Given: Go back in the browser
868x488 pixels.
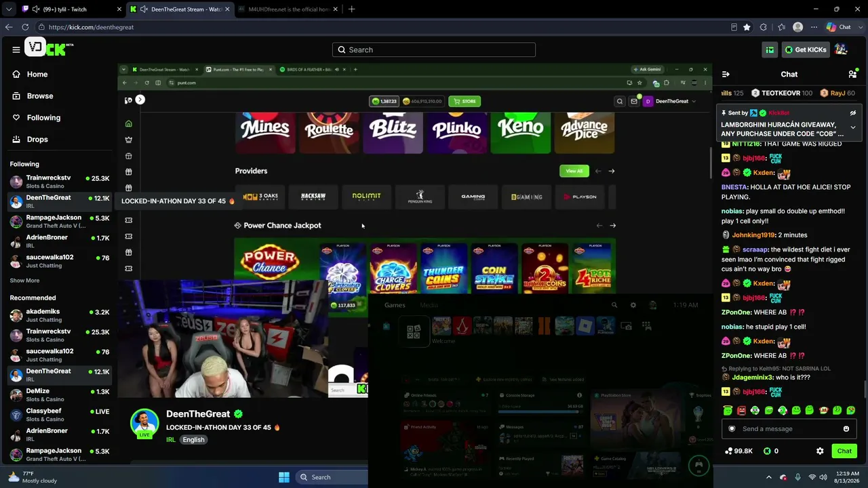Looking at the screenshot, I should point(9,27).
